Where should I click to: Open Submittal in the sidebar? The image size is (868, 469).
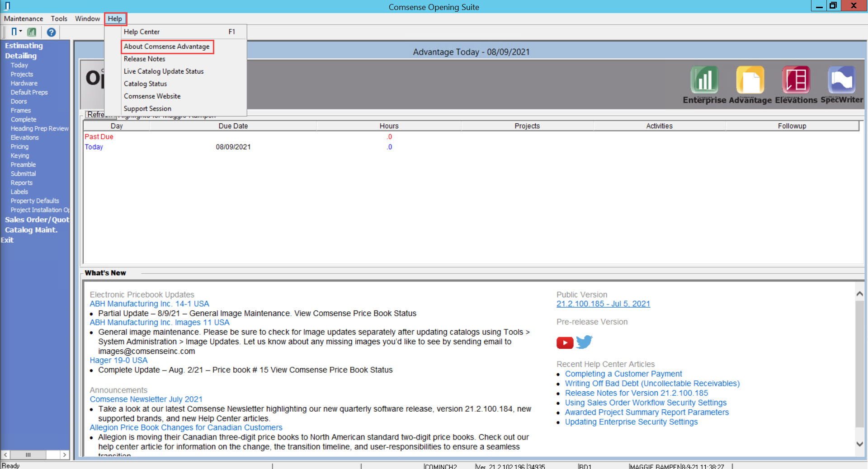pos(23,174)
